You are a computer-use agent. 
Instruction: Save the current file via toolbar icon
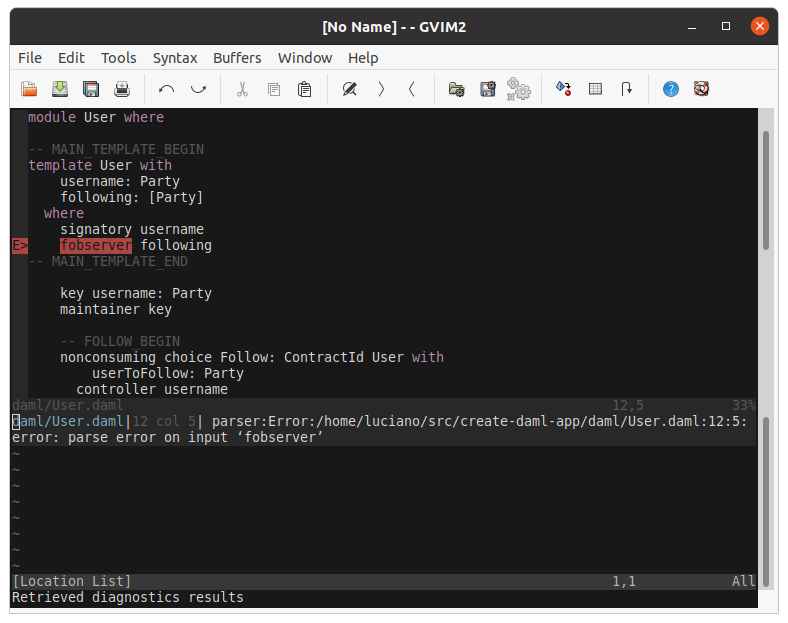(x=60, y=89)
